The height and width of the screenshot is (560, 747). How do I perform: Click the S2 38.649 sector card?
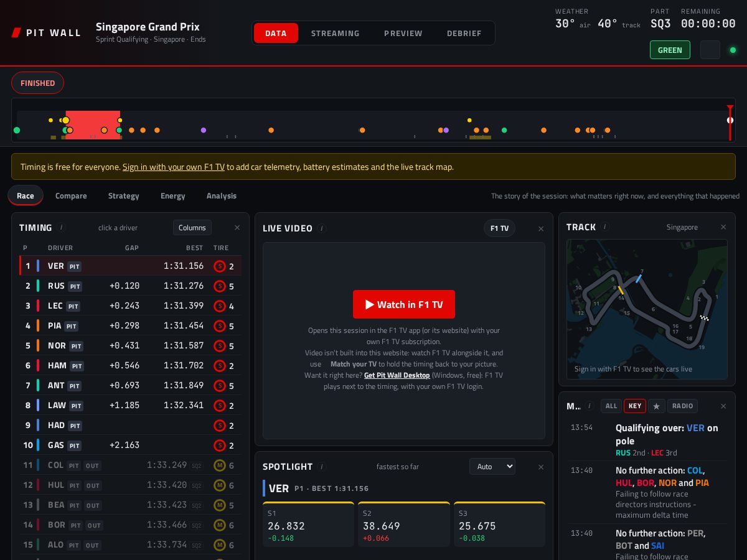click(x=404, y=524)
